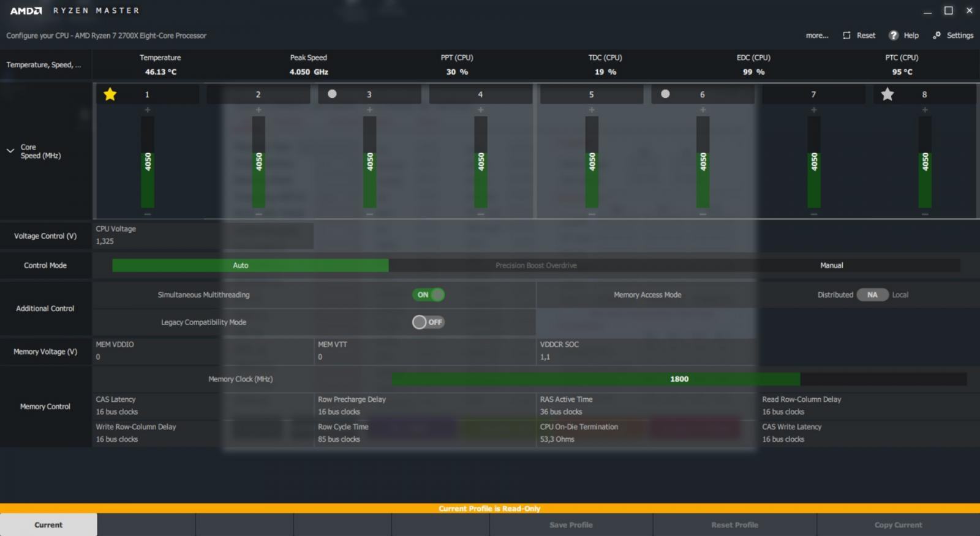Click the plus above core 7 slider
980x536 pixels.
point(814,110)
